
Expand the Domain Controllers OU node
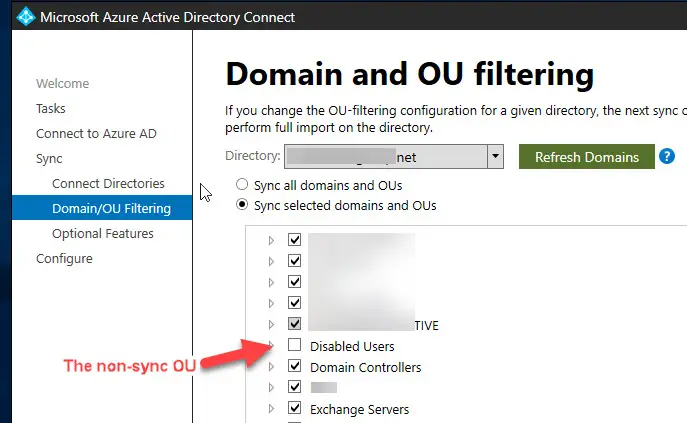point(271,367)
